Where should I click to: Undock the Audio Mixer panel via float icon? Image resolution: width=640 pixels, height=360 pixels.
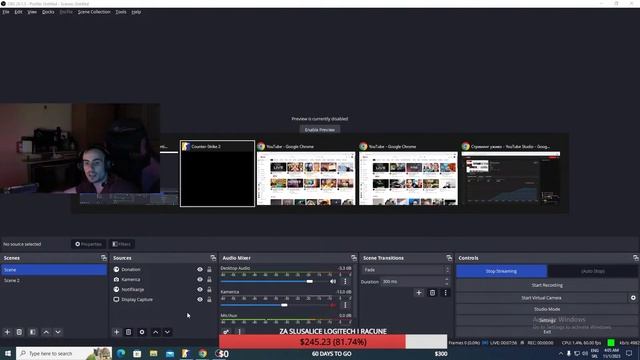click(353, 258)
